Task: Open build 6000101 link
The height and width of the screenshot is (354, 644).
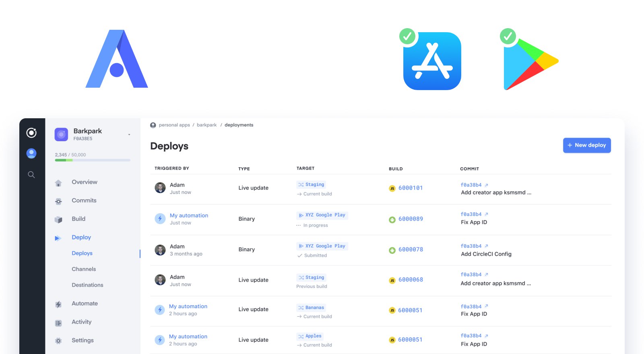Action: pyautogui.click(x=411, y=188)
